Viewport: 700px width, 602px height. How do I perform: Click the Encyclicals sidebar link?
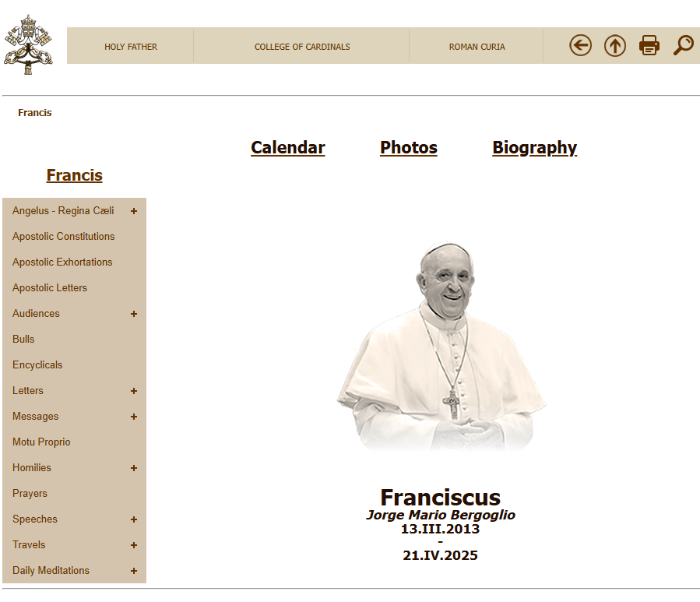[x=37, y=364]
